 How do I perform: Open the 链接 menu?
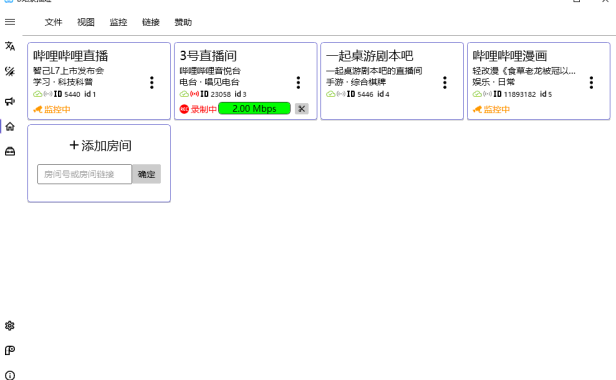[151, 22]
